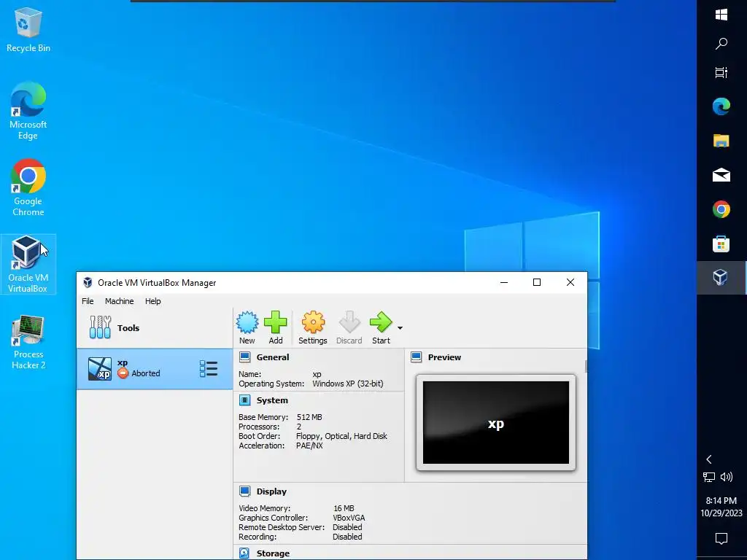Click the network tray icon
747x560 pixels.
709,477
